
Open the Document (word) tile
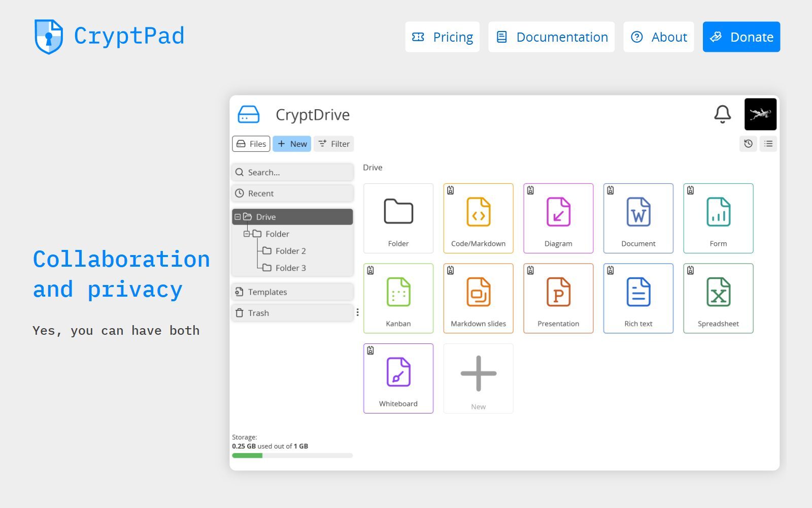638,218
